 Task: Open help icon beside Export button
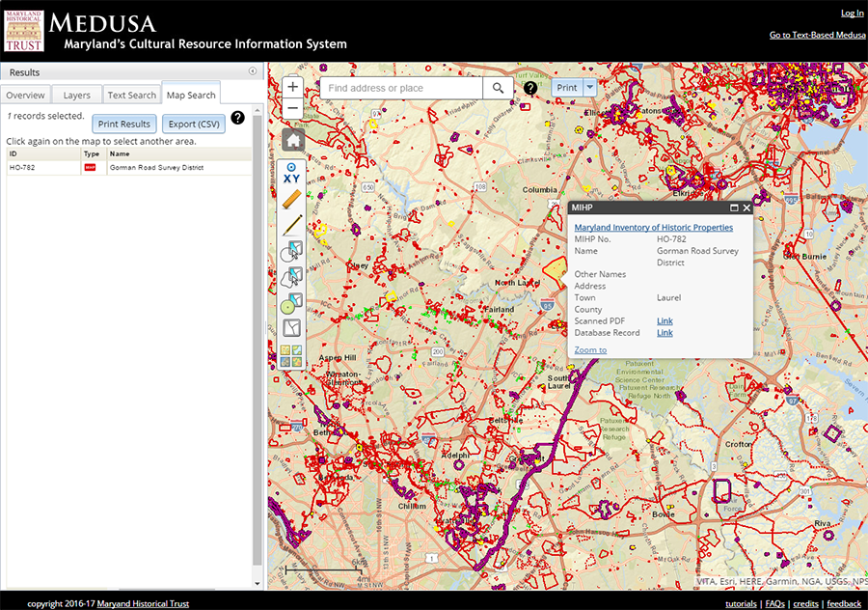click(238, 118)
